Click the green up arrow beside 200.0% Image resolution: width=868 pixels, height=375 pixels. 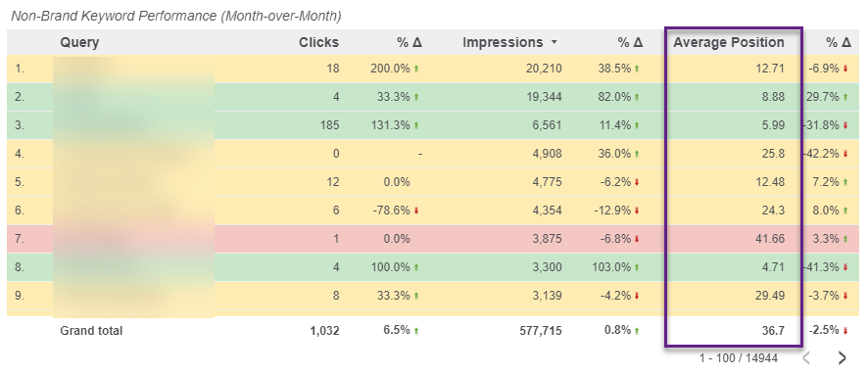[x=416, y=69]
